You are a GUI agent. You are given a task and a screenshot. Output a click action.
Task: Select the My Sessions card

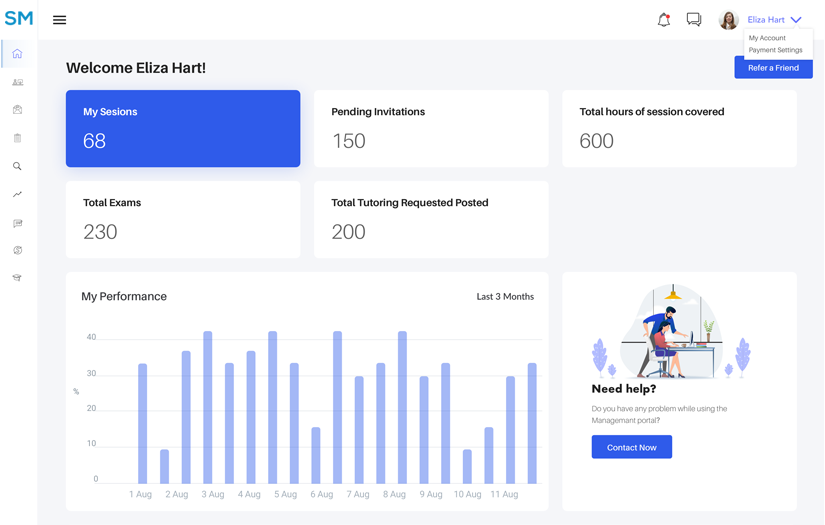pos(183,129)
